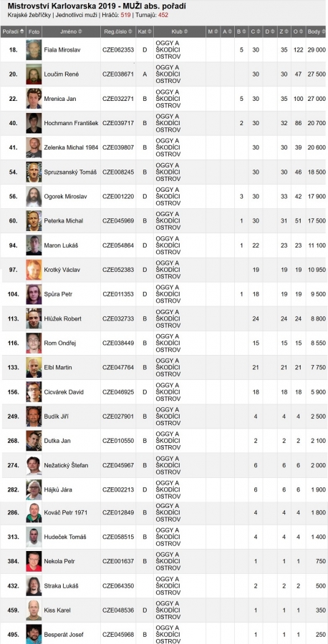
Task: Open Krotký Václav's photo thumbnail
Action: 34,270
